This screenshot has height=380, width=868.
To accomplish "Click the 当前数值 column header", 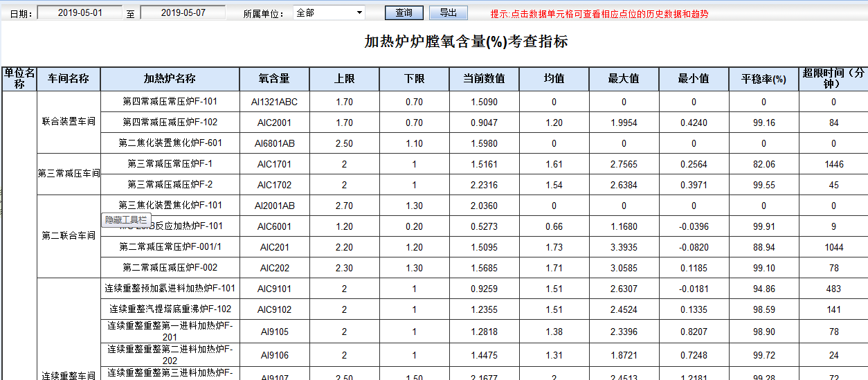I will point(484,79).
